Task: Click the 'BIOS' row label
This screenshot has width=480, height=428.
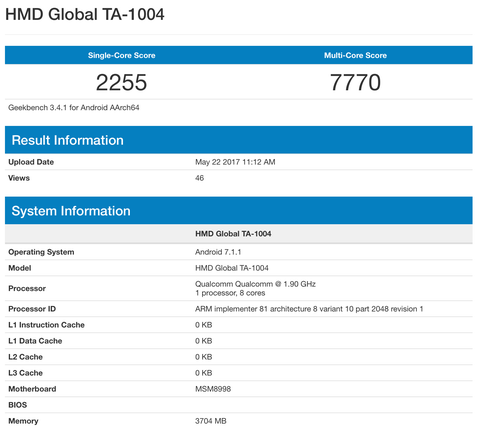Action: (x=17, y=405)
